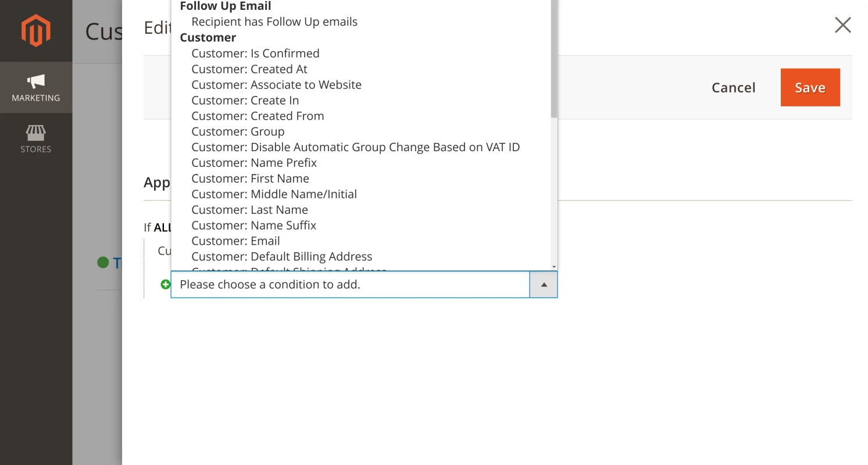
Task: Pick Customer: Associate to Website option
Action: pyautogui.click(x=276, y=84)
